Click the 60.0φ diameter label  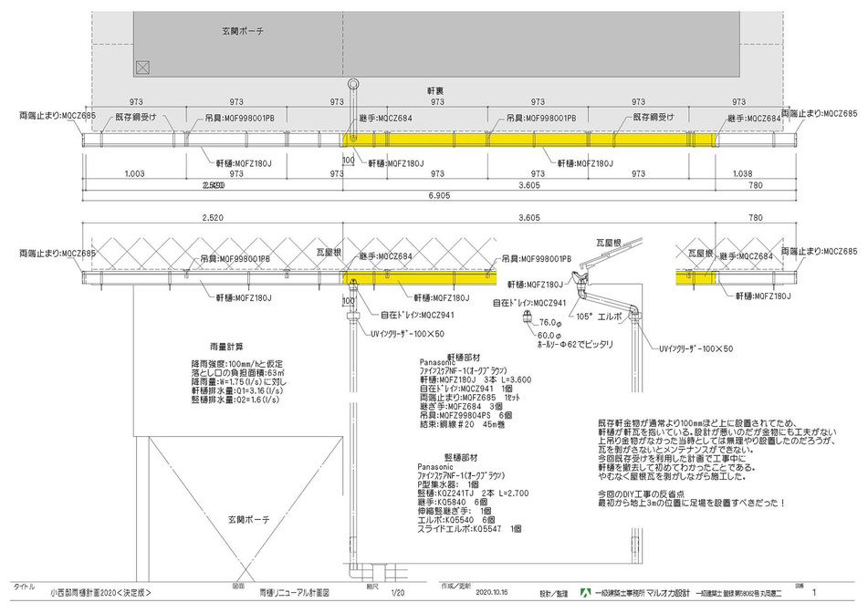click(549, 336)
